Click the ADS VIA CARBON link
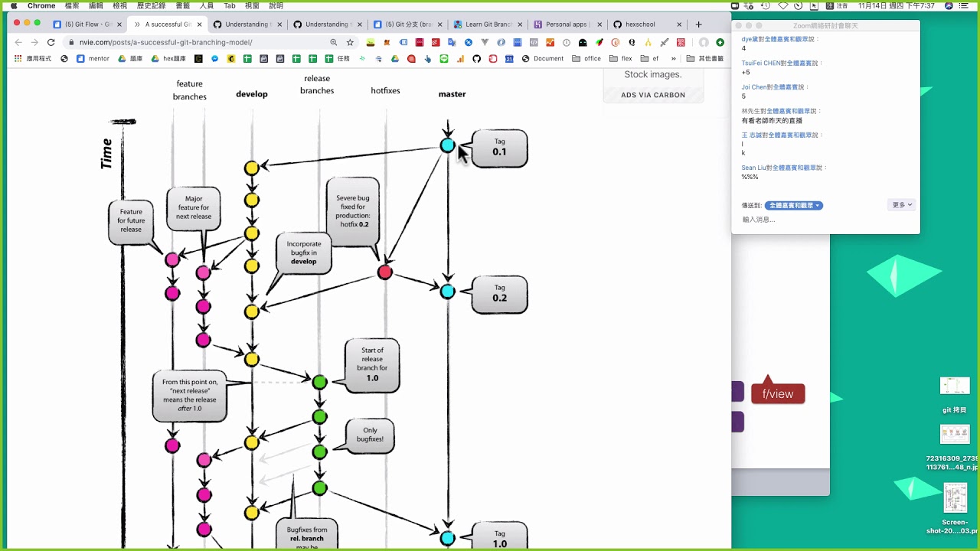Image resolution: width=980 pixels, height=551 pixels. click(653, 95)
